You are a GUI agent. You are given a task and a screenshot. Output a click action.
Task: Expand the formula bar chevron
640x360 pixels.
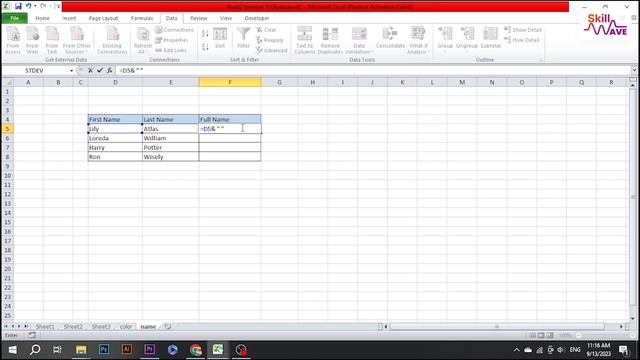tap(634, 71)
